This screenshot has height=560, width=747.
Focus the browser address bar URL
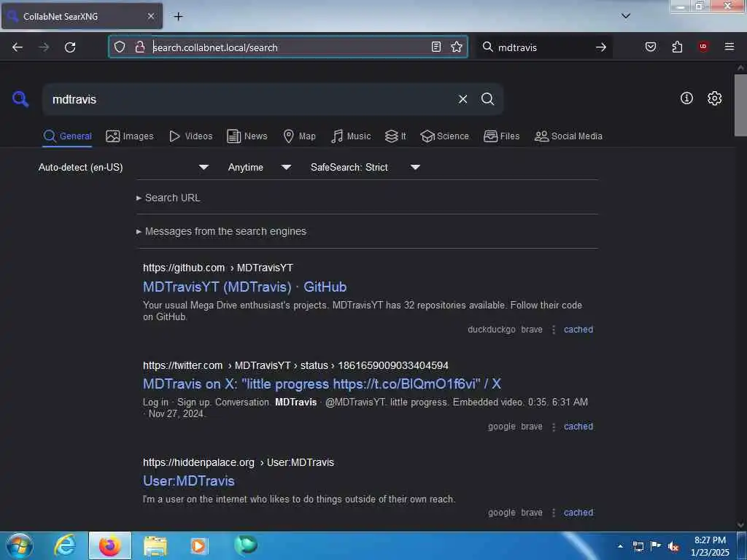tap(288, 47)
